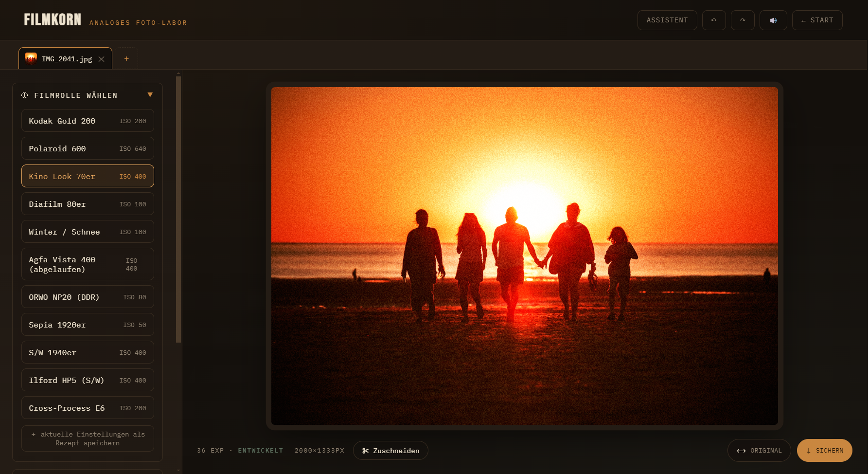The image size is (868, 474).
Task: Click the Filmkorn logo
Action: pyautogui.click(x=53, y=19)
